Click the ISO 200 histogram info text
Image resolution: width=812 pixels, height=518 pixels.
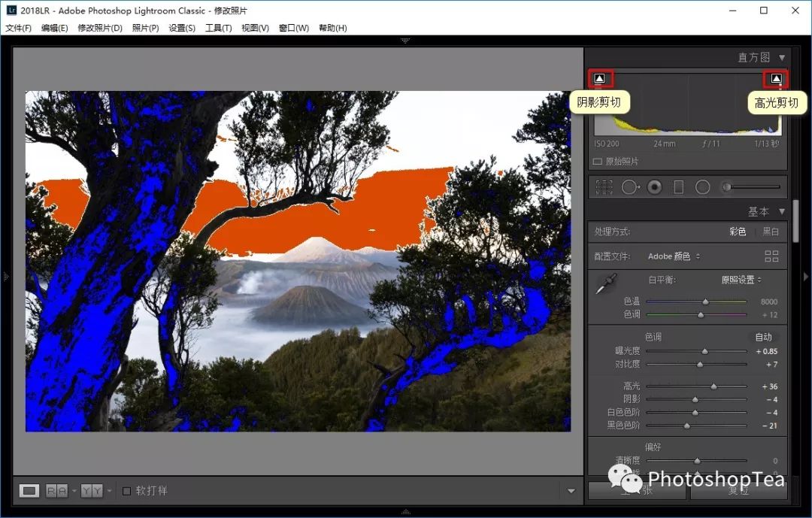(x=607, y=144)
